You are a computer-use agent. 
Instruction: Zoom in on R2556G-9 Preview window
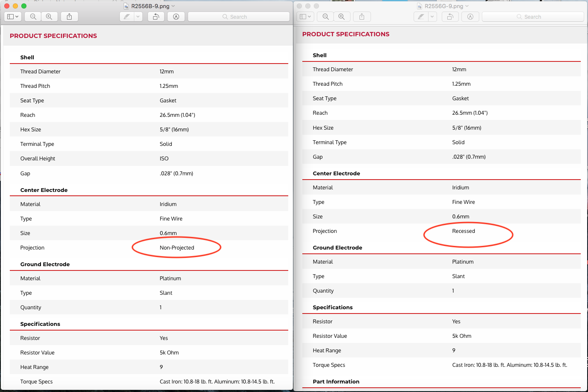tap(342, 17)
